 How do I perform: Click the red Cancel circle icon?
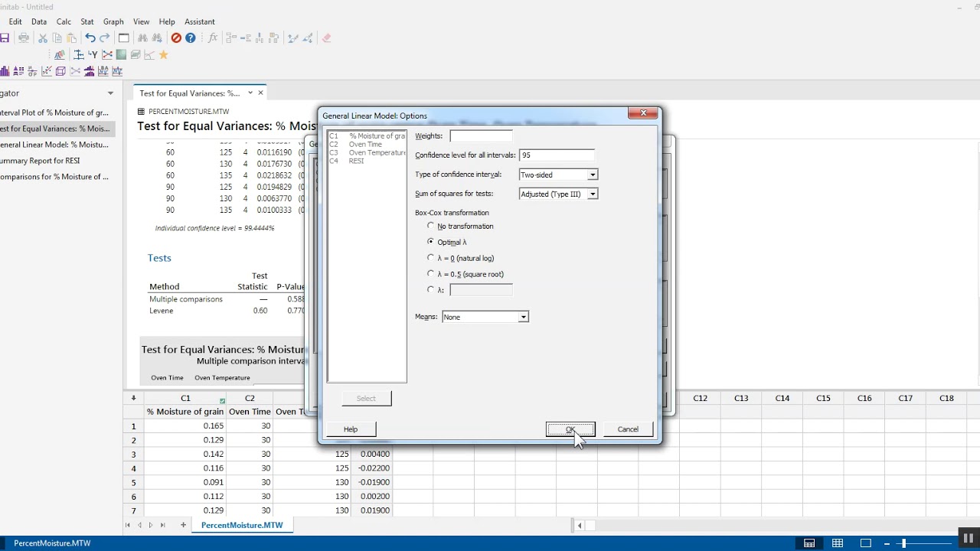176,38
